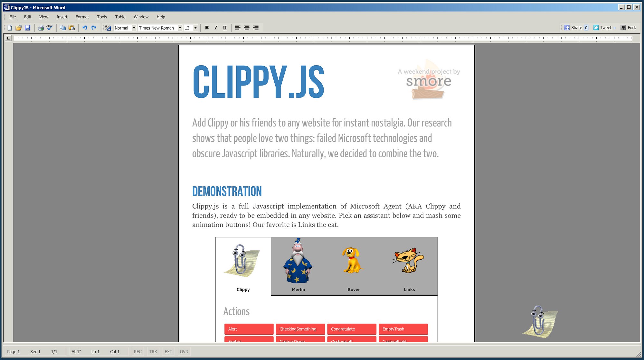Center the text alignment
This screenshot has width=644, height=360.
click(x=247, y=28)
